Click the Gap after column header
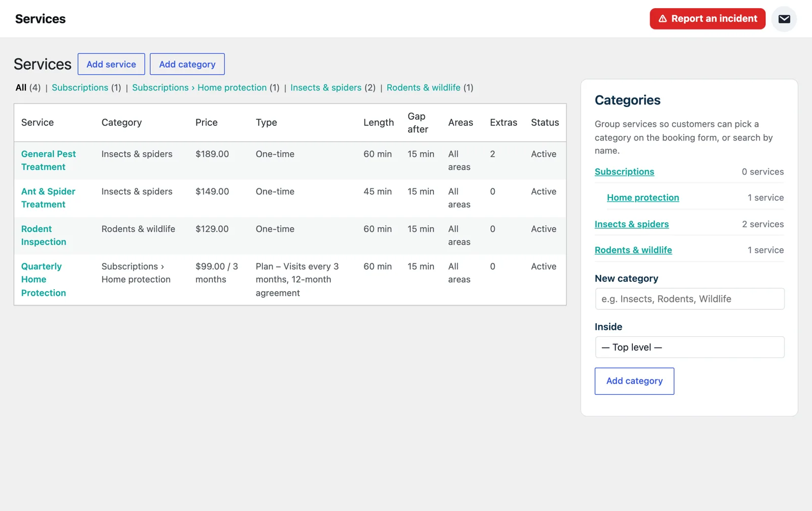Image resolution: width=812 pixels, height=511 pixels. click(x=418, y=123)
